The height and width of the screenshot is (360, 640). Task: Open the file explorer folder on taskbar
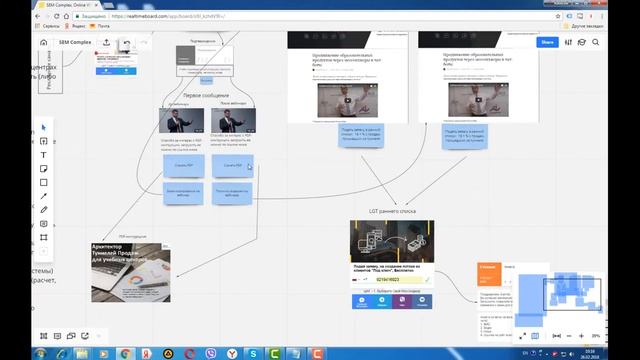pos(82,353)
